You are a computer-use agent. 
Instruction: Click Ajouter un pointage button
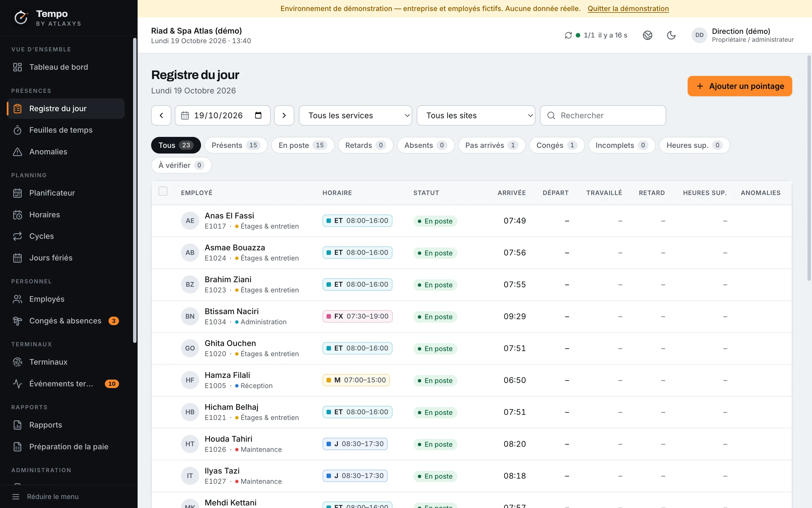740,86
